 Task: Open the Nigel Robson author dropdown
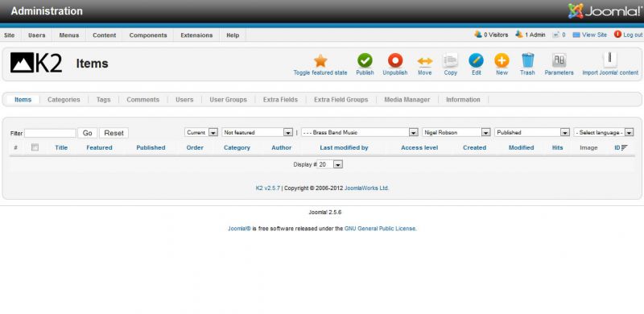pyautogui.click(x=456, y=132)
